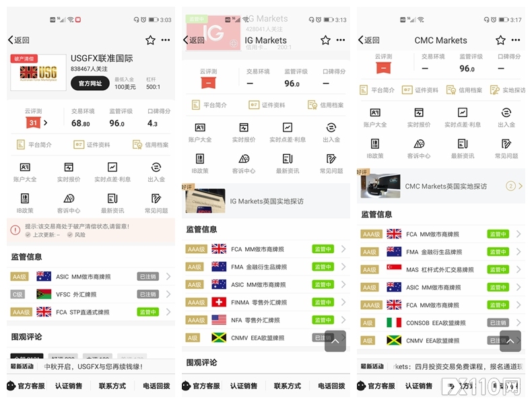Switch to 信用档案 tab on USGFX screen

151,145
